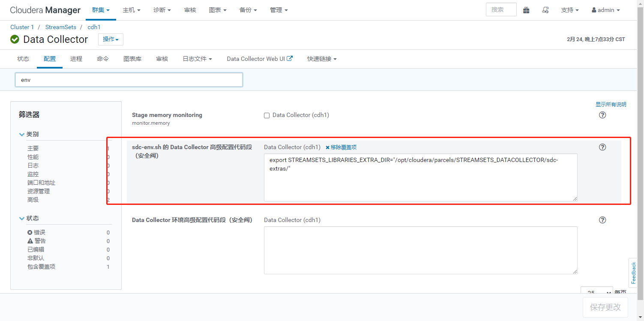Image resolution: width=644 pixels, height=321 pixels.
Task: Click the Cloudera Manager logo
Action: [x=45, y=10]
